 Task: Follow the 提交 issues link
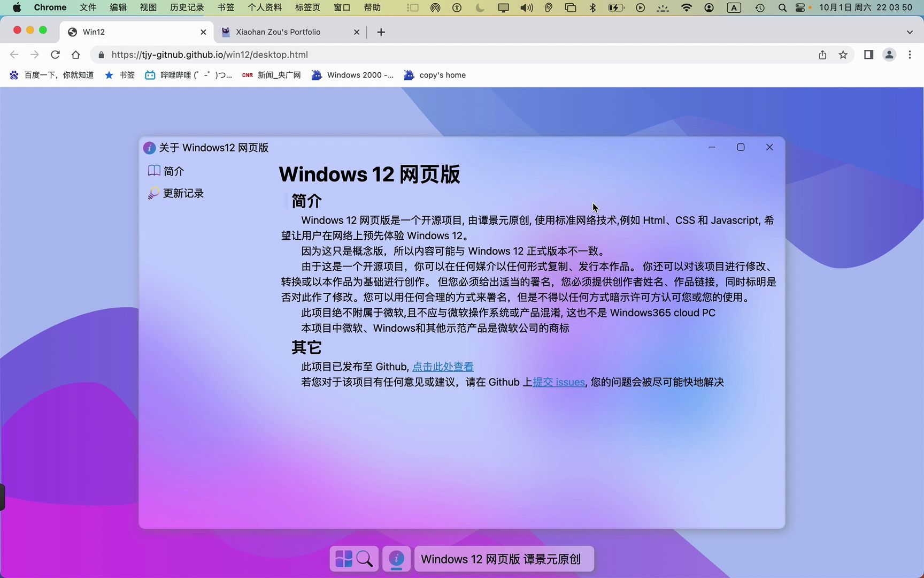click(x=559, y=382)
